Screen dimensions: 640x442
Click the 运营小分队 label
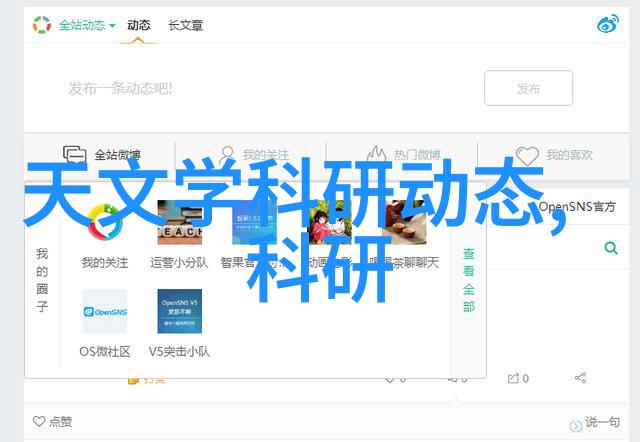coord(179,262)
